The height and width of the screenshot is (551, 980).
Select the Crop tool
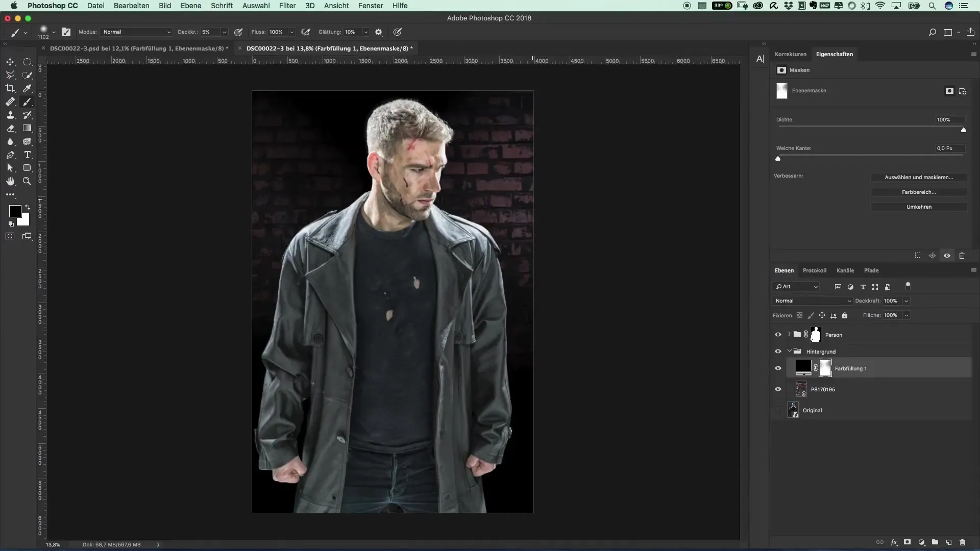(10, 88)
